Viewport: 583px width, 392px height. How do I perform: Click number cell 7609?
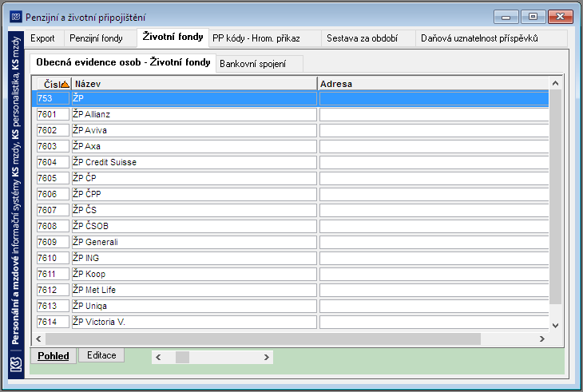click(x=53, y=242)
